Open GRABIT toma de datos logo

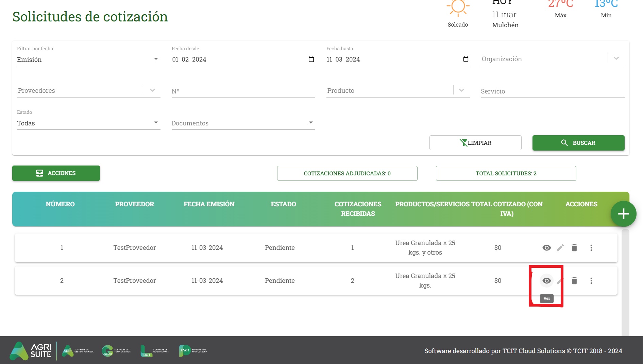pos(116,351)
